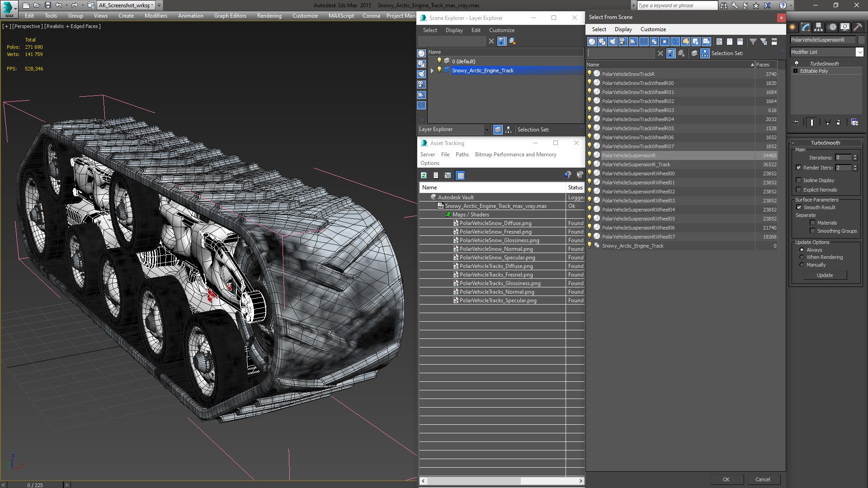Collapse the TurboSmooth rollout
Viewport: 868px width, 488px height.
pyautogui.click(x=793, y=143)
